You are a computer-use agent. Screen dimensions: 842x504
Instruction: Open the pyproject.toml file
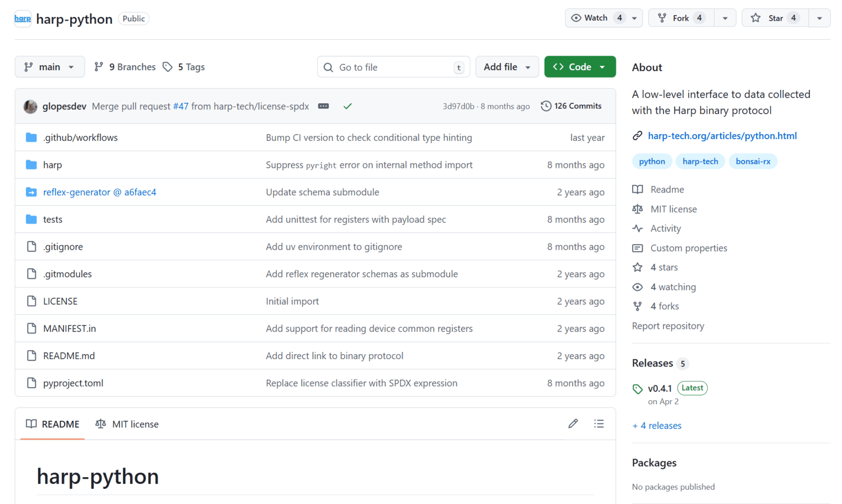click(x=73, y=383)
